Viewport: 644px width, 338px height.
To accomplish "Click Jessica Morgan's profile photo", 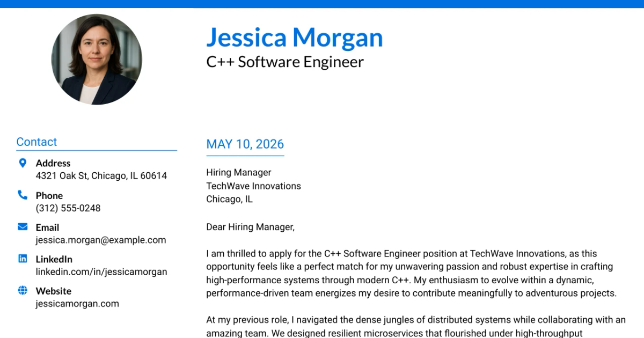I will tap(97, 60).
